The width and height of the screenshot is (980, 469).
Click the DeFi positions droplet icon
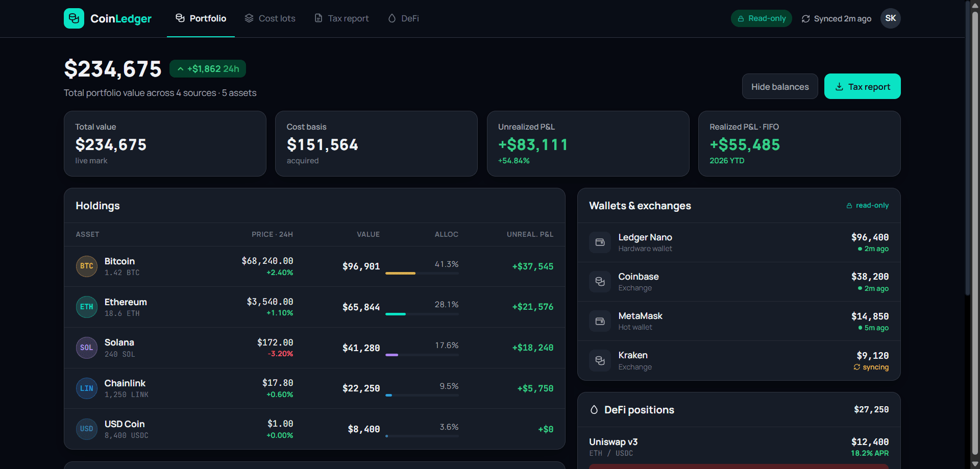[x=594, y=410]
